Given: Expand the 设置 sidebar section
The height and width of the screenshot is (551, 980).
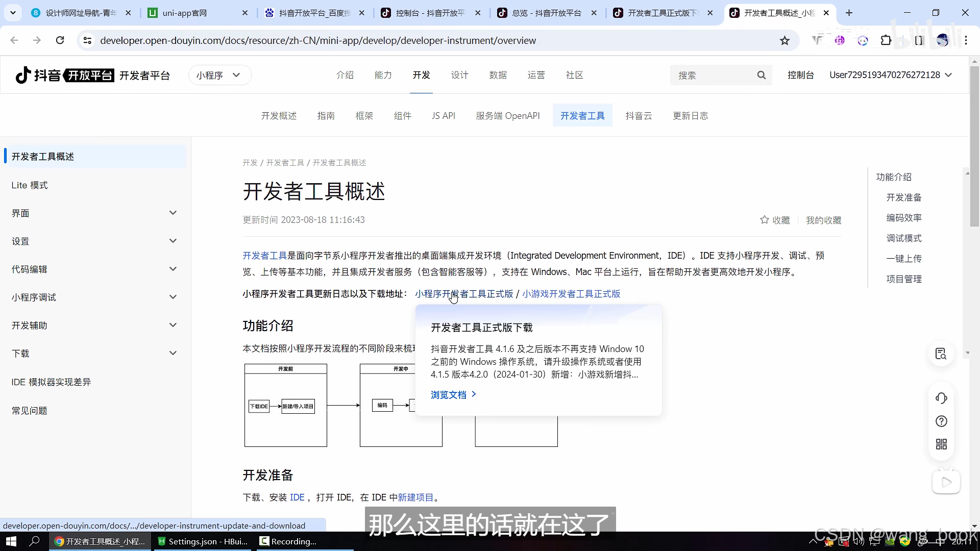Looking at the screenshot, I should pos(173,241).
